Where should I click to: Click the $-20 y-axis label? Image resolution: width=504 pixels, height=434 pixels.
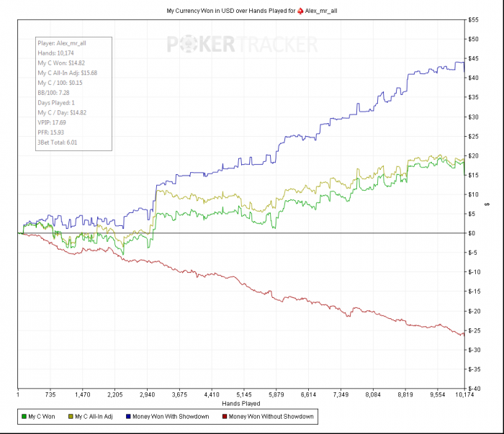474,311
